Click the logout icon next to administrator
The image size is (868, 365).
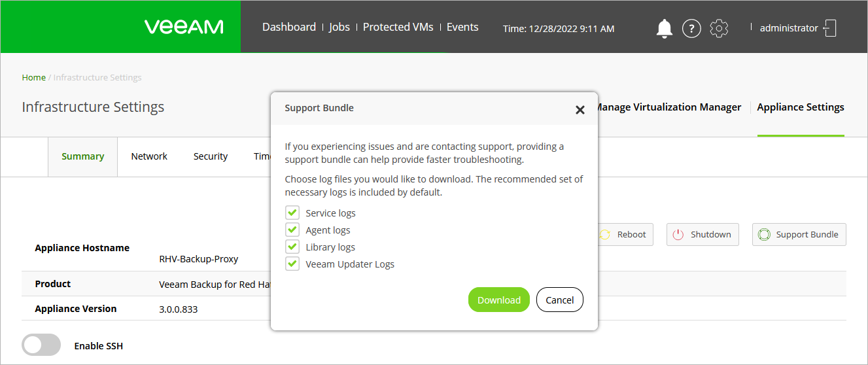[x=830, y=28]
